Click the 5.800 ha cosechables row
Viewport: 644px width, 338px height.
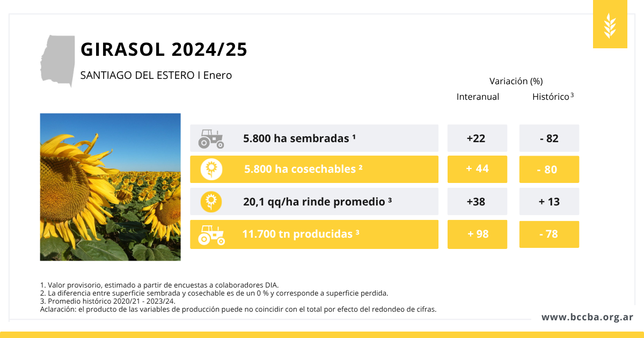coord(314,170)
